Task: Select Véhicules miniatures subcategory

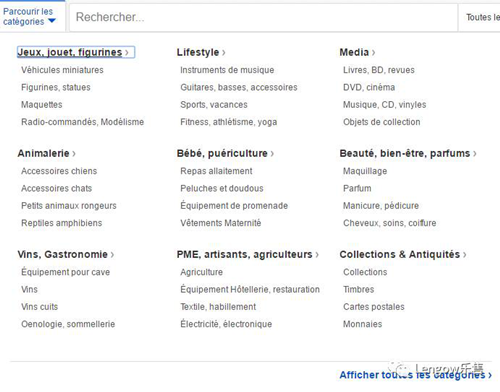Action: click(x=62, y=70)
